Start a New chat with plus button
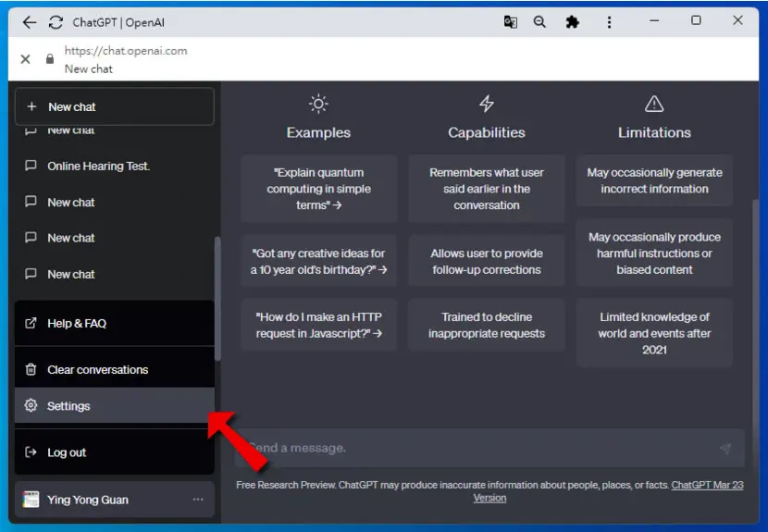This screenshot has width=768, height=532. tap(115, 106)
